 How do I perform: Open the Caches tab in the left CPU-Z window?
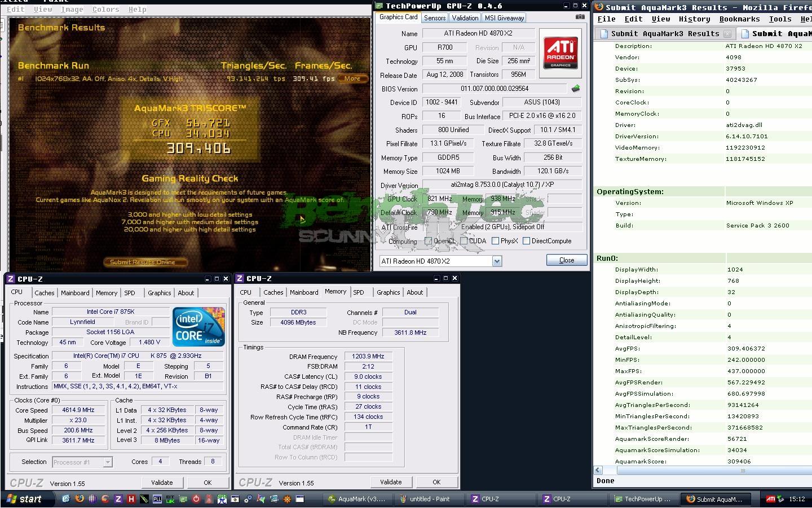(x=45, y=293)
